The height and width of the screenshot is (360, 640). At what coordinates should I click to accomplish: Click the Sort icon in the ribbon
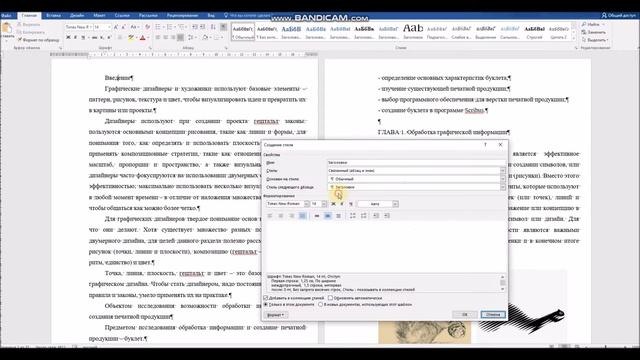[x=213, y=27]
